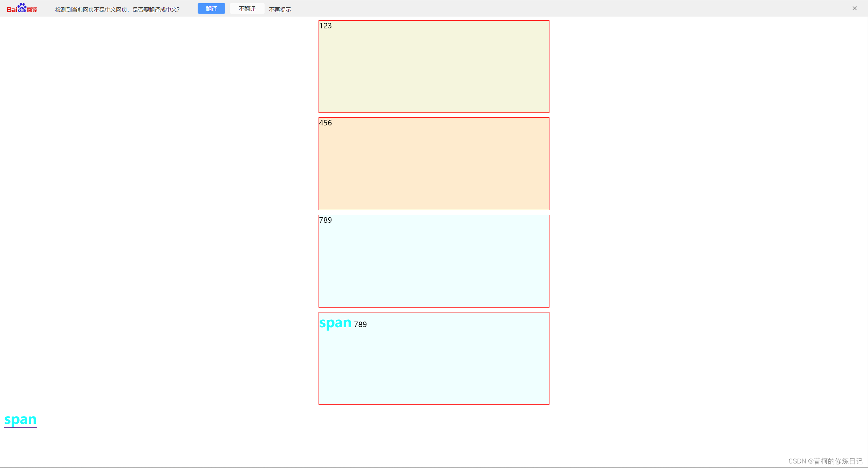Click the cyan 'span' text inside fourth box
This screenshot has height=468, width=868.
[335, 323]
